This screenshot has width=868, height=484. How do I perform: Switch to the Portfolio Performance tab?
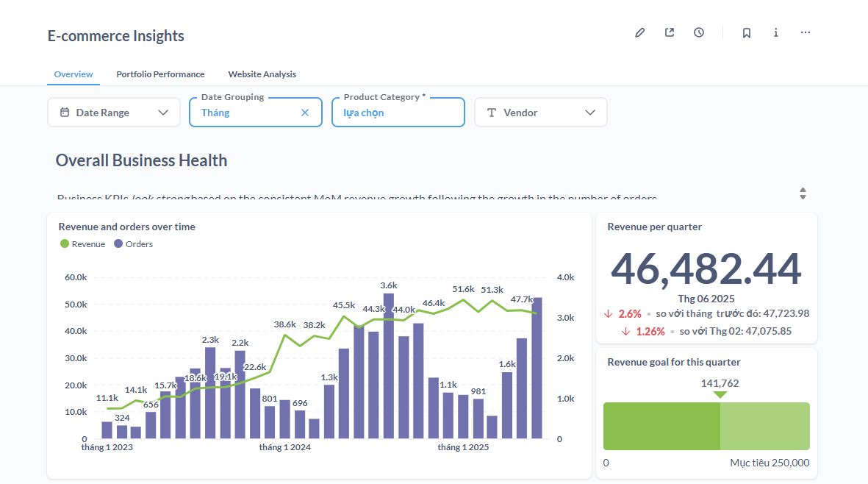(160, 74)
